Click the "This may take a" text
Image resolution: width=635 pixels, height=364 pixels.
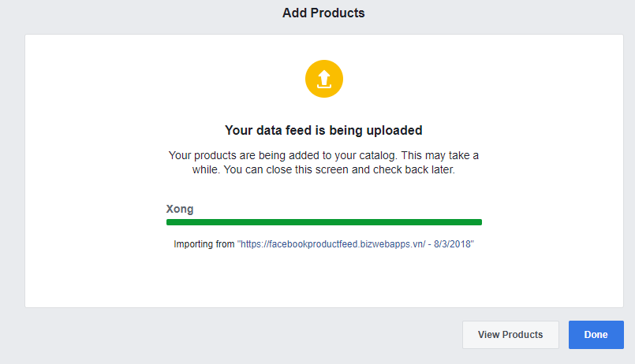click(x=440, y=155)
